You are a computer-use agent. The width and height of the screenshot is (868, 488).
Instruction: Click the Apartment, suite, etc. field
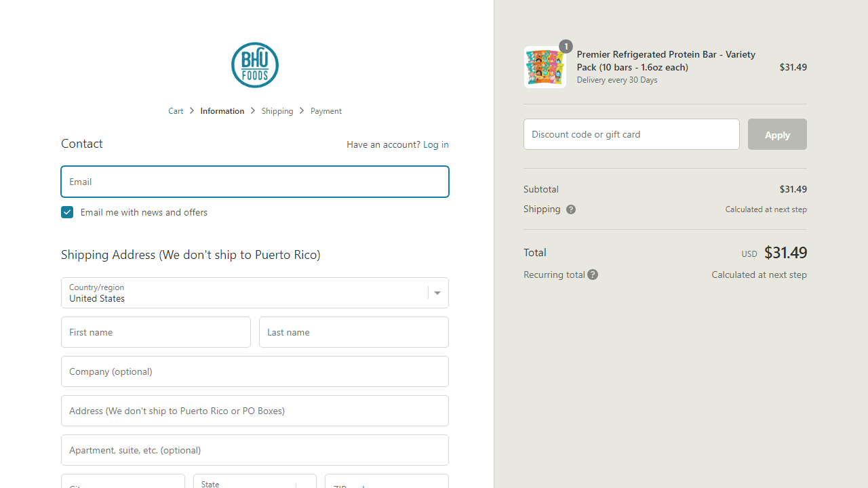254,450
